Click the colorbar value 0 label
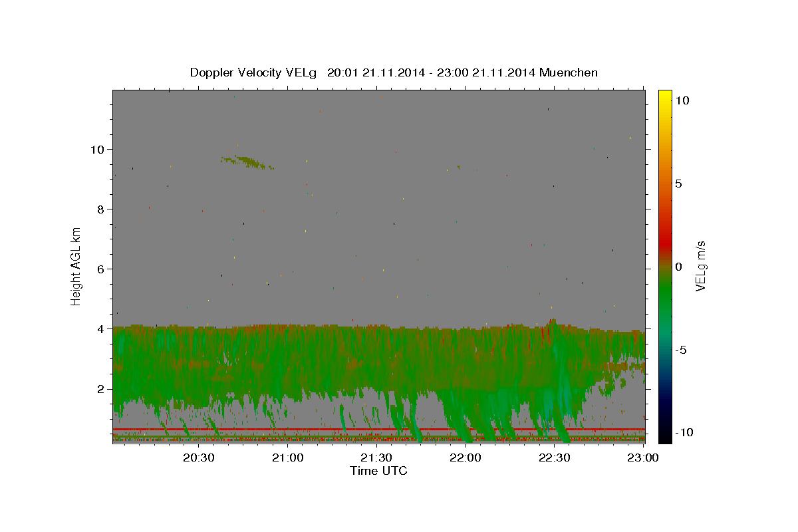798x532 pixels. tap(678, 267)
